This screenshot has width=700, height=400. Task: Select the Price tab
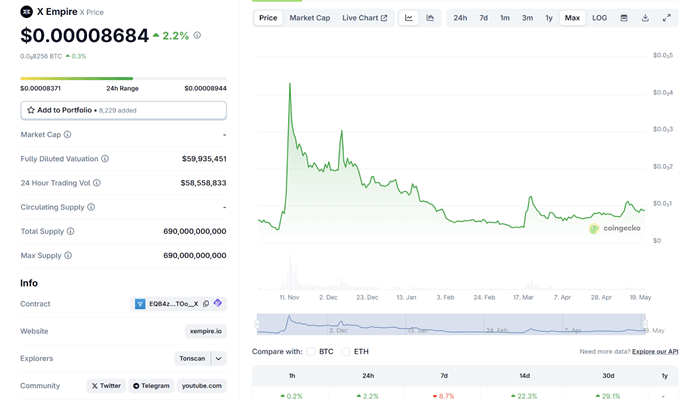pos(268,18)
